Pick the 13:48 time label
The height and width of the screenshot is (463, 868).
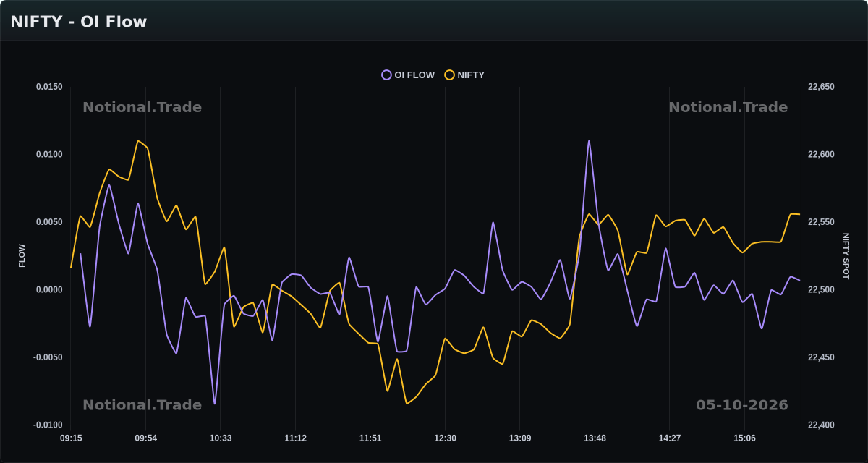595,438
